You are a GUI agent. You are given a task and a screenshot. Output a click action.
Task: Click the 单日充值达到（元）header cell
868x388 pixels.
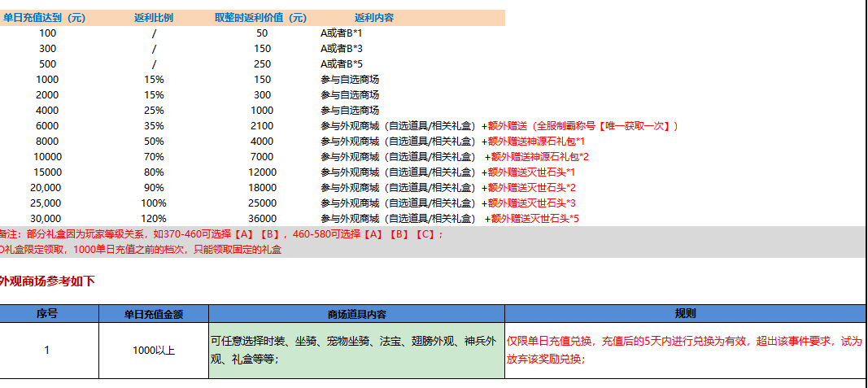pos(44,18)
